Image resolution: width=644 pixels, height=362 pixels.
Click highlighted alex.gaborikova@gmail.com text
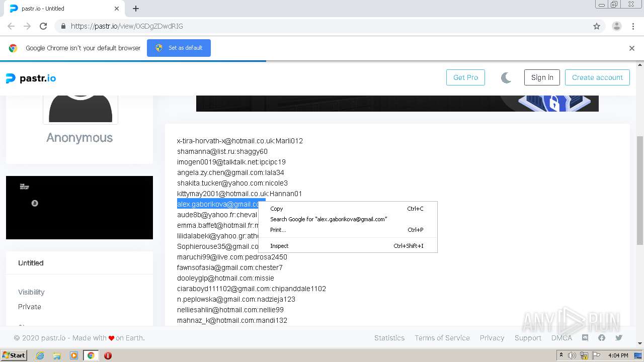[218, 204]
